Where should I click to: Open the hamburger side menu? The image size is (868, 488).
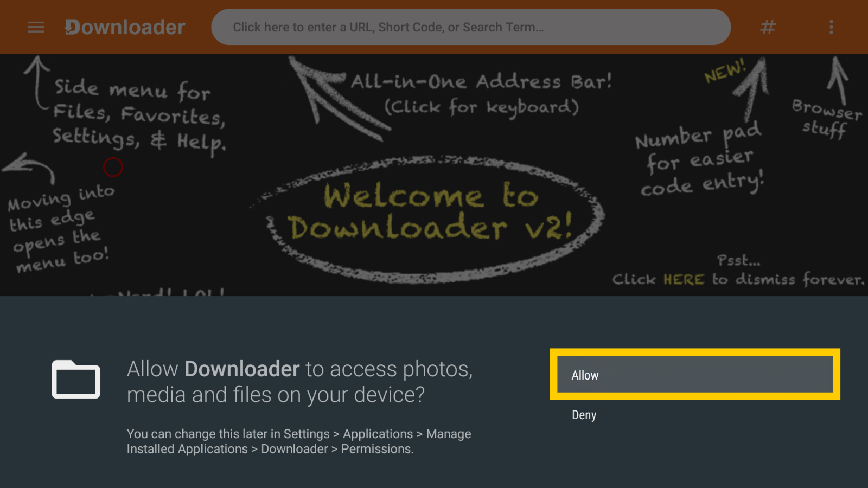pos(36,27)
